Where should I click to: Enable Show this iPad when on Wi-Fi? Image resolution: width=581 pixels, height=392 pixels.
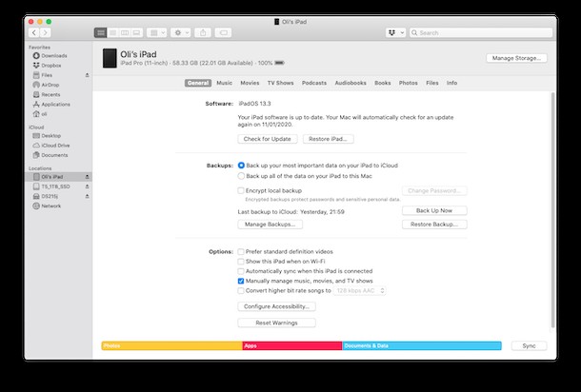click(241, 262)
